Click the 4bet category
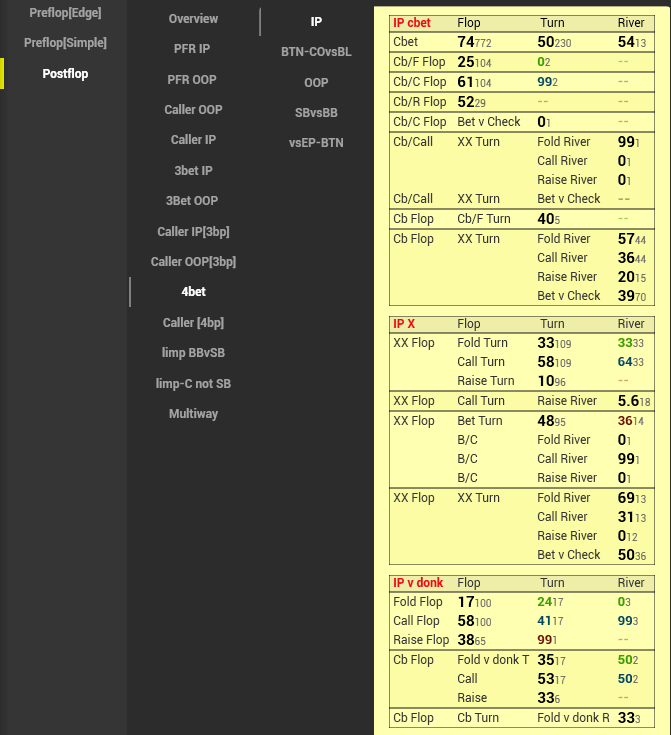Image resolution: width=671 pixels, height=735 pixels. 193,292
